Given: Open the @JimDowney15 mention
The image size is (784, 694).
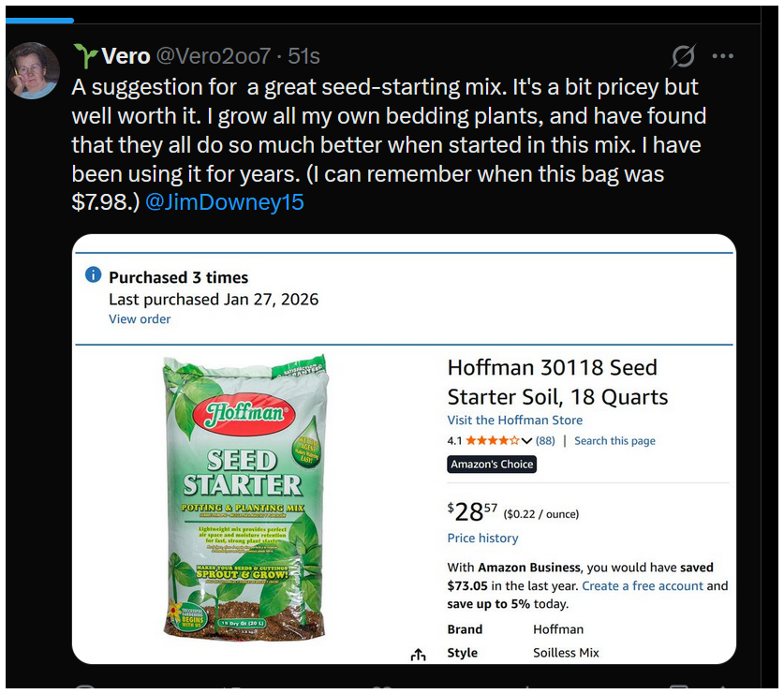Looking at the screenshot, I should pos(225,201).
